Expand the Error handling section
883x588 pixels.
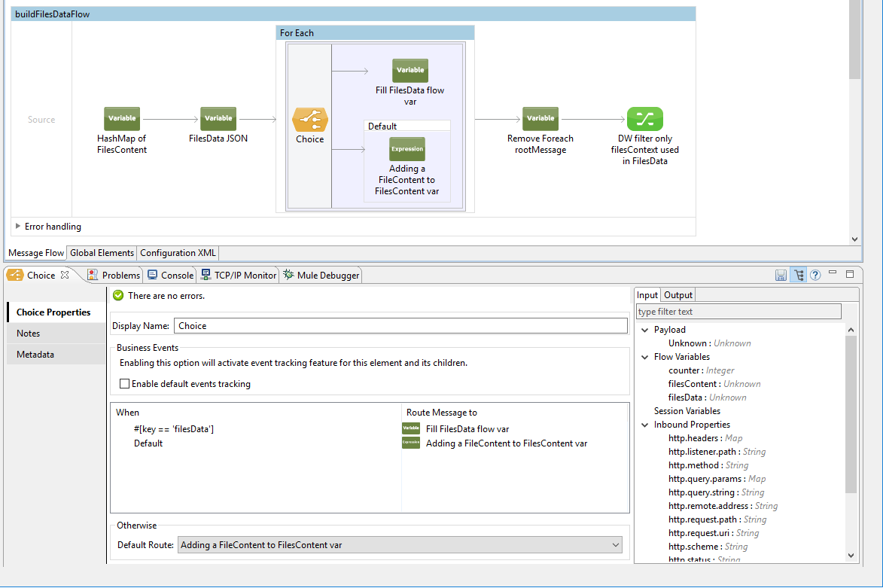point(18,227)
